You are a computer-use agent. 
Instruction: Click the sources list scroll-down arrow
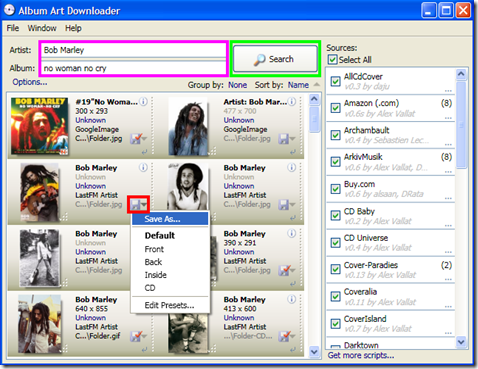pos(461,342)
